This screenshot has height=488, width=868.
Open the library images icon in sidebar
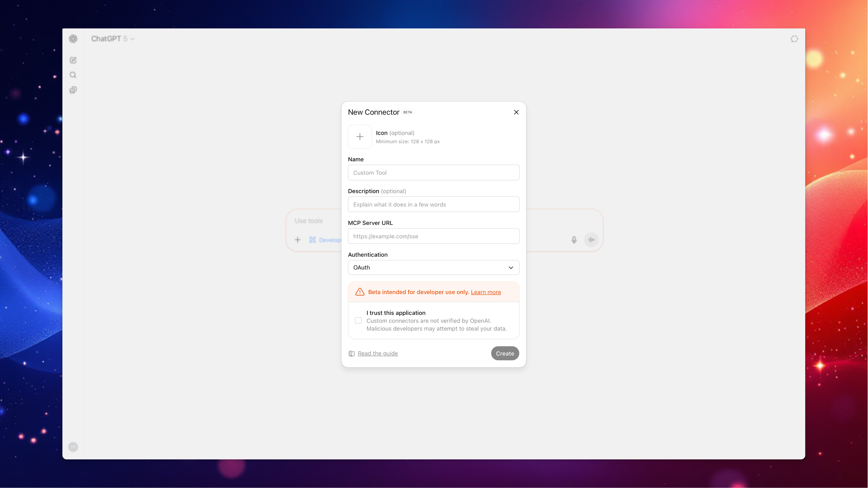coord(73,90)
